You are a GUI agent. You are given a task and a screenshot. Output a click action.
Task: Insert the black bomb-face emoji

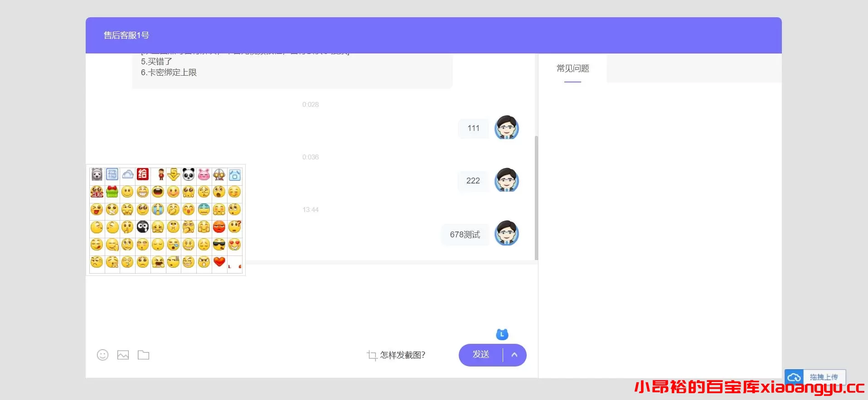(x=143, y=227)
